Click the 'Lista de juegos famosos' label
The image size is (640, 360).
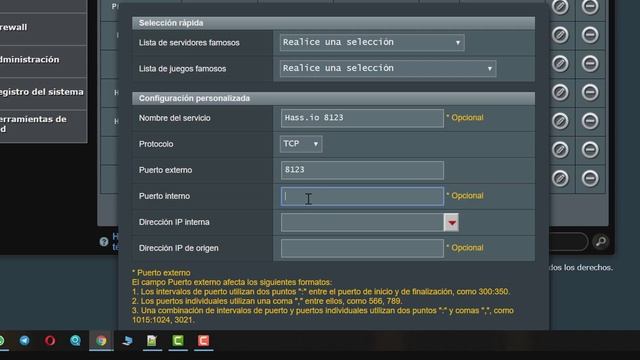pyautogui.click(x=182, y=69)
